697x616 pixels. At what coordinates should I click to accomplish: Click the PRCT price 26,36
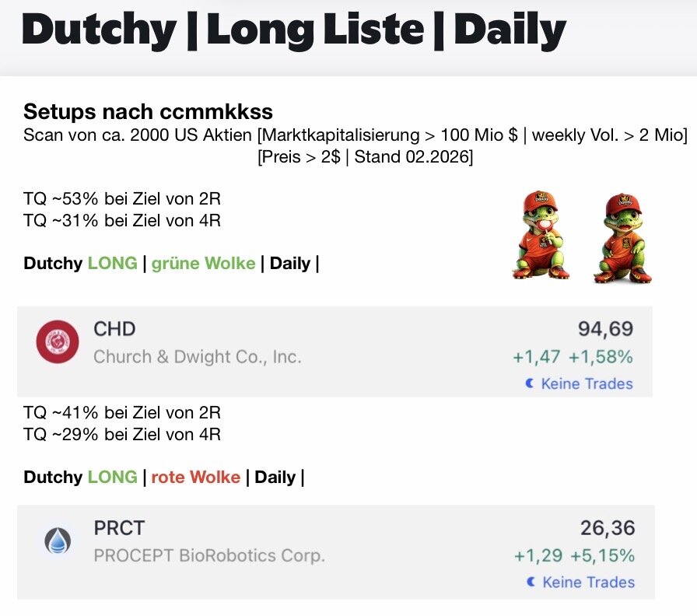607,529
